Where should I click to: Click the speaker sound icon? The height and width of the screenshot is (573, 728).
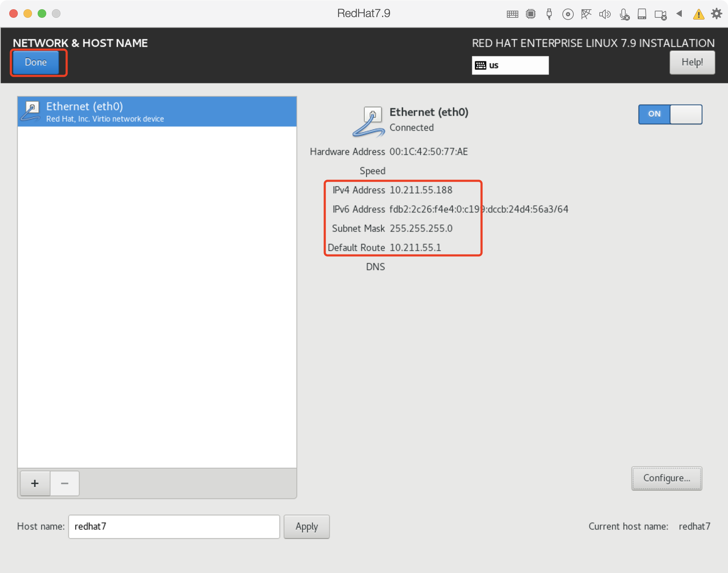coord(604,14)
